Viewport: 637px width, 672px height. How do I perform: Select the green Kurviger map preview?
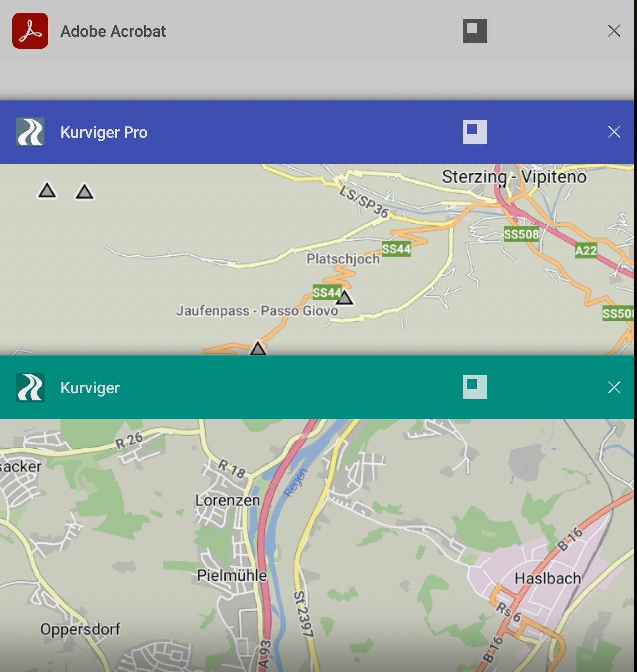coord(317,545)
